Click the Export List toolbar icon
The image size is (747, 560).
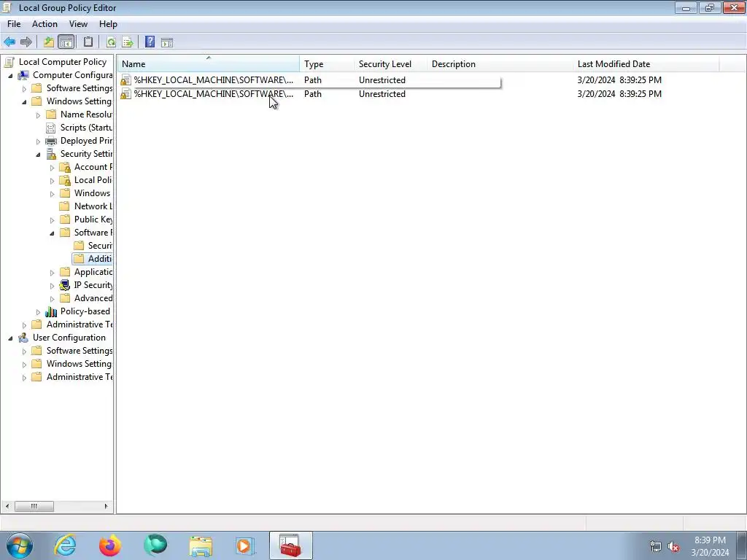(128, 42)
